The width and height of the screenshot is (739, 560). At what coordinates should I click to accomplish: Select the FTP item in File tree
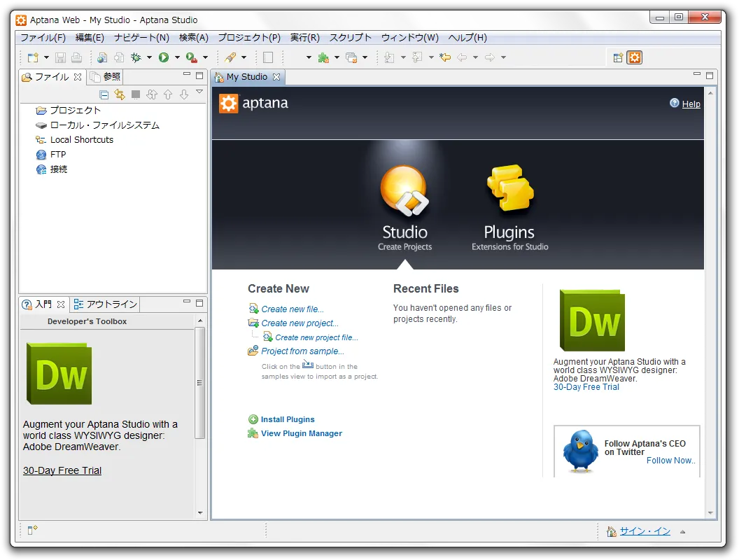57,155
